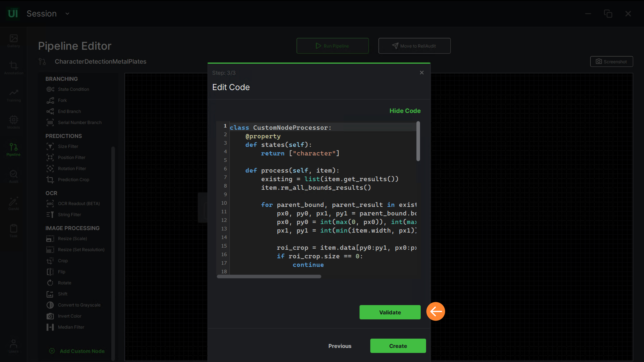Click the End Branch node icon

[x=50, y=111]
